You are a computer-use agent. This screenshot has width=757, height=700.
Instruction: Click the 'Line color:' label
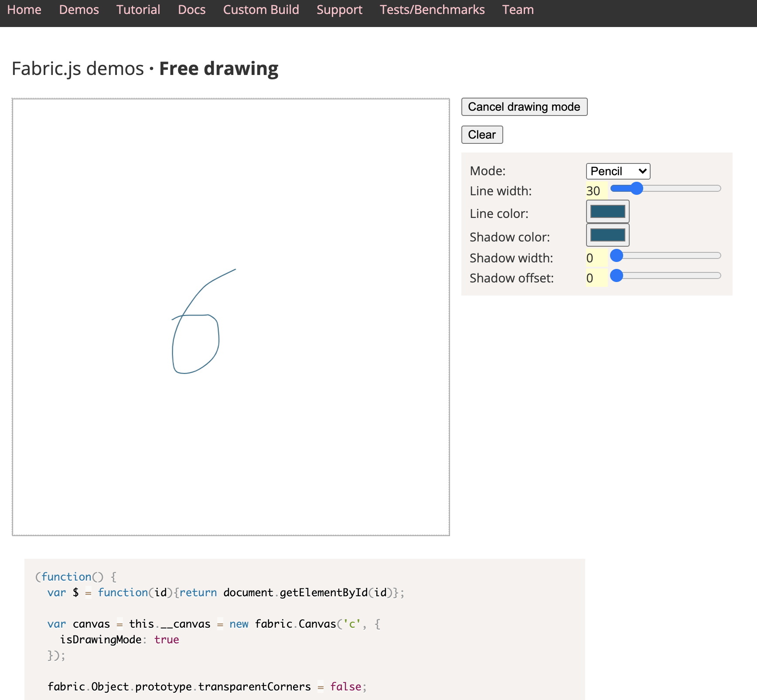(x=499, y=214)
